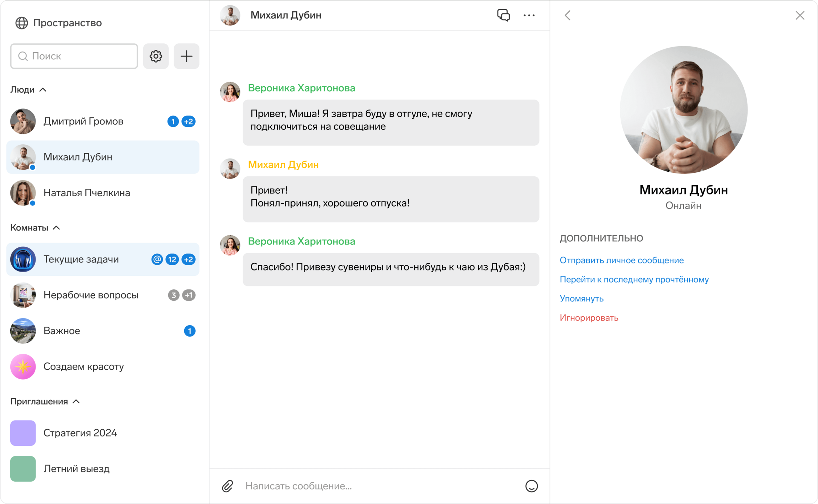Collapse the Комнаты section
Image resolution: width=818 pixels, height=504 pixels.
click(35, 227)
